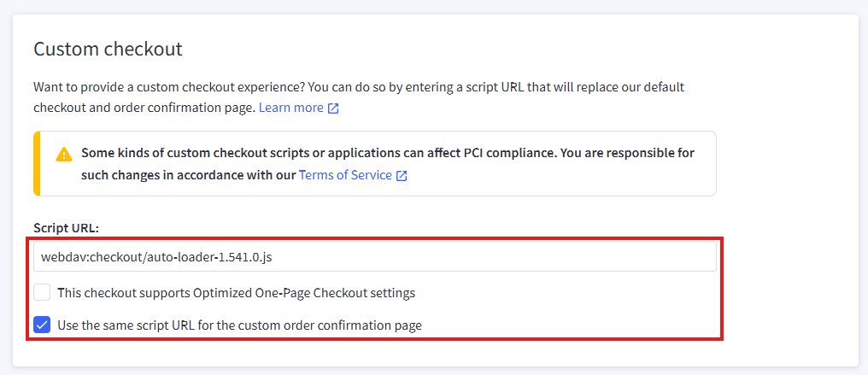Image resolution: width=868 pixels, height=375 pixels.
Task: Open the Terms of Service link
Action: 345,174
